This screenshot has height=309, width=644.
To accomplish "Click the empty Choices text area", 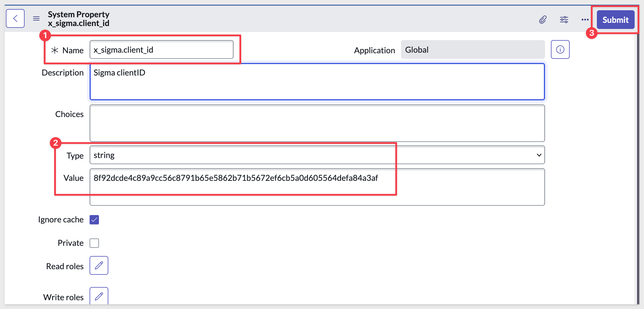I will (317, 123).
